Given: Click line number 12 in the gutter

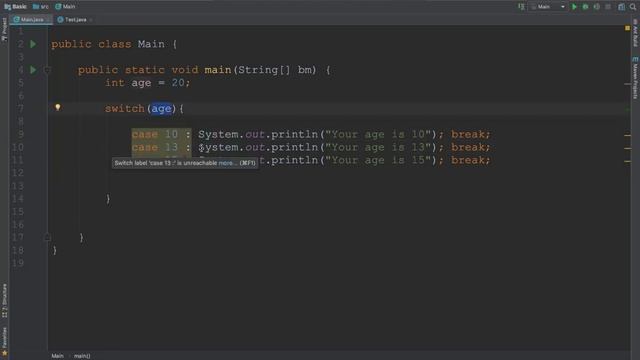Looking at the screenshot, I should point(18,173).
